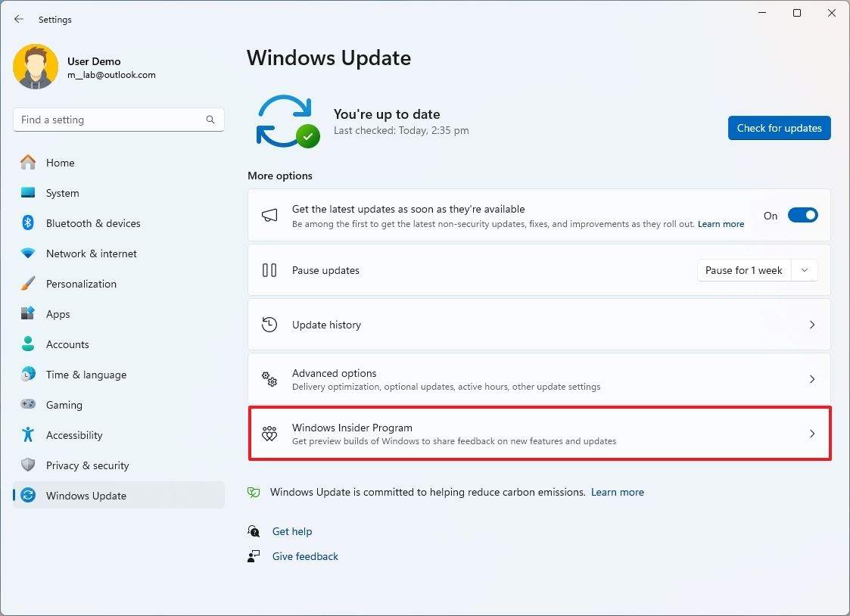Click the Update history clock icon
The image size is (850, 616).
(269, 325)
